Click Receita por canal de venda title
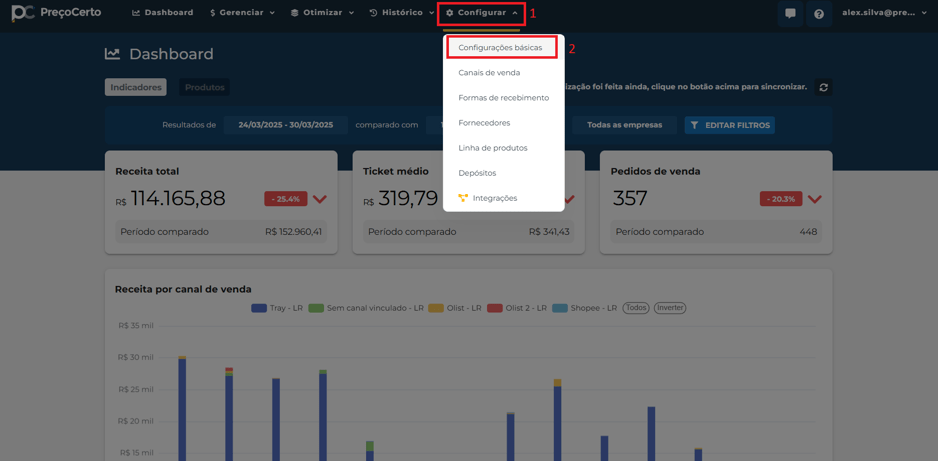This screenshot has width=938, height=461. click(183, 289)
